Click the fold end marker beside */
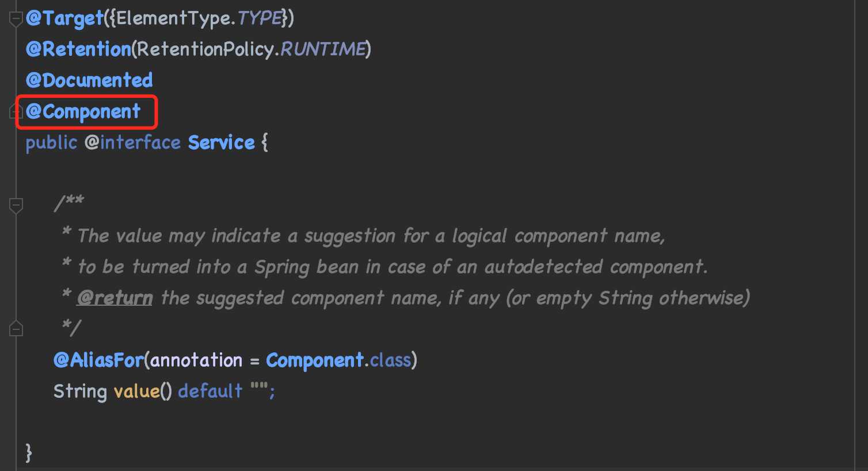 point(16,328)
